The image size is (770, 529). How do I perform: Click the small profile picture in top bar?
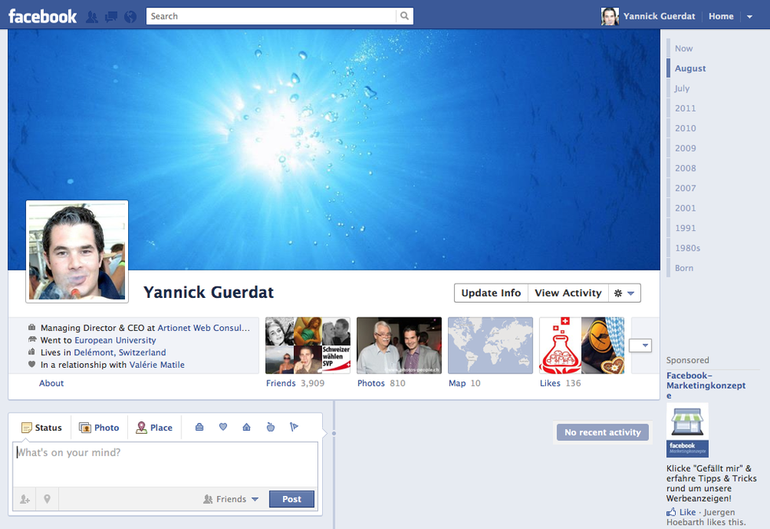(609, 16)
